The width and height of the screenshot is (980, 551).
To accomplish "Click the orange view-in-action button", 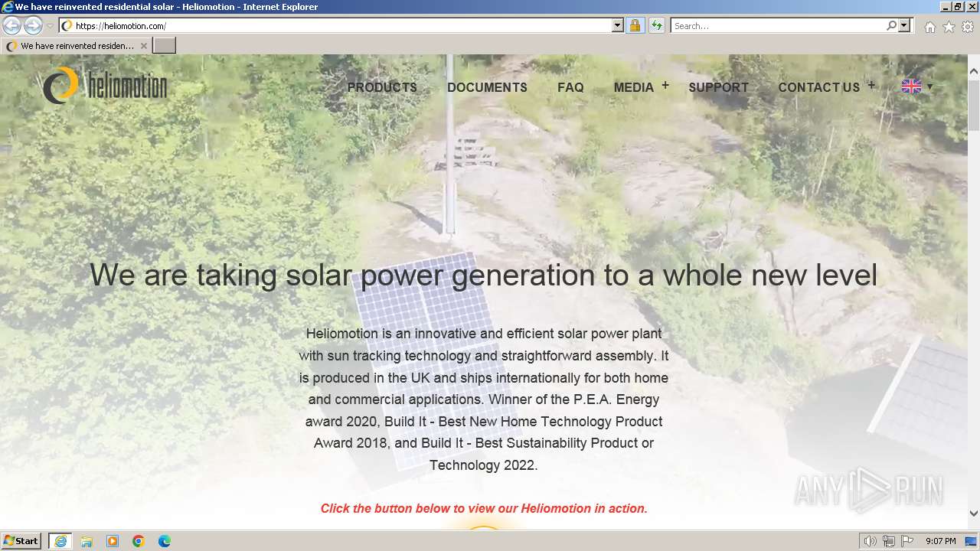I will click(484, 529).
